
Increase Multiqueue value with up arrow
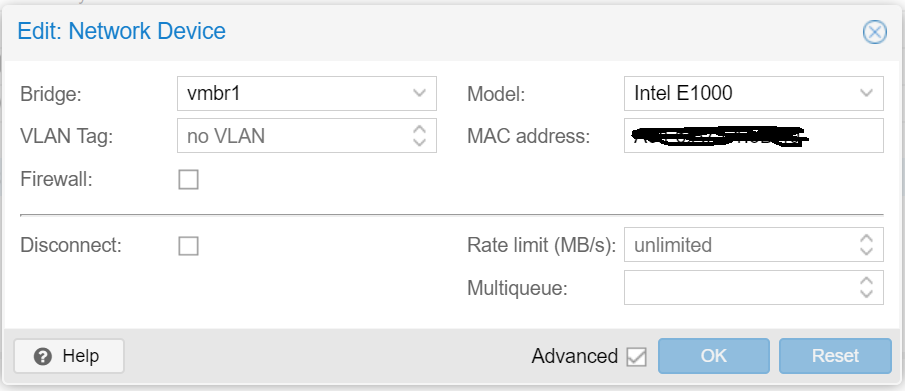866,281
